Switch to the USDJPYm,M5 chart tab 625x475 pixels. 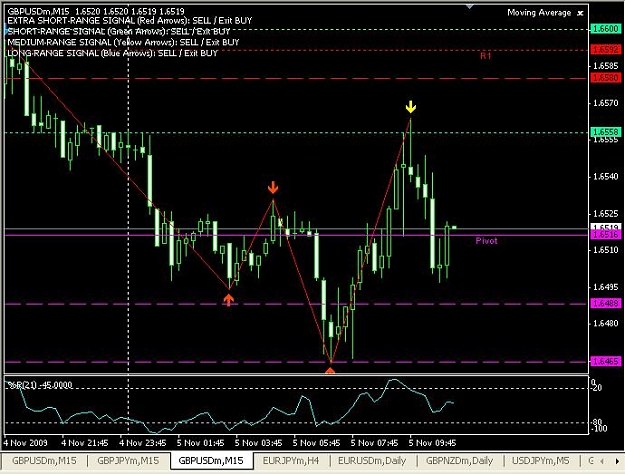click(x=540, y=461)
